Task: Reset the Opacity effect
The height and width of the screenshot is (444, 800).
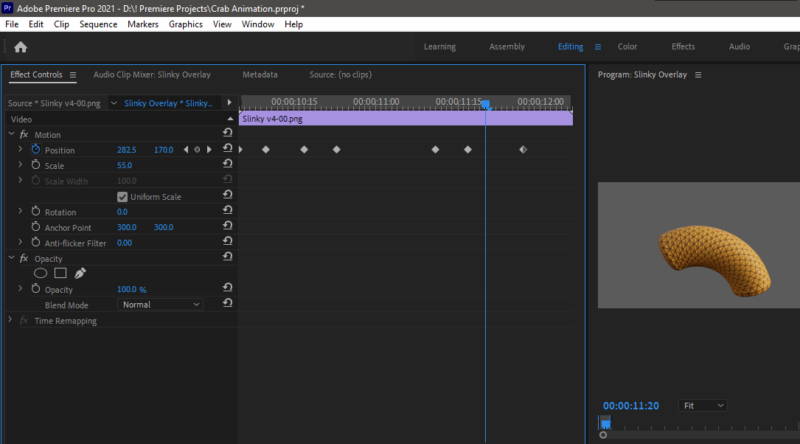Action: point(228,257)
